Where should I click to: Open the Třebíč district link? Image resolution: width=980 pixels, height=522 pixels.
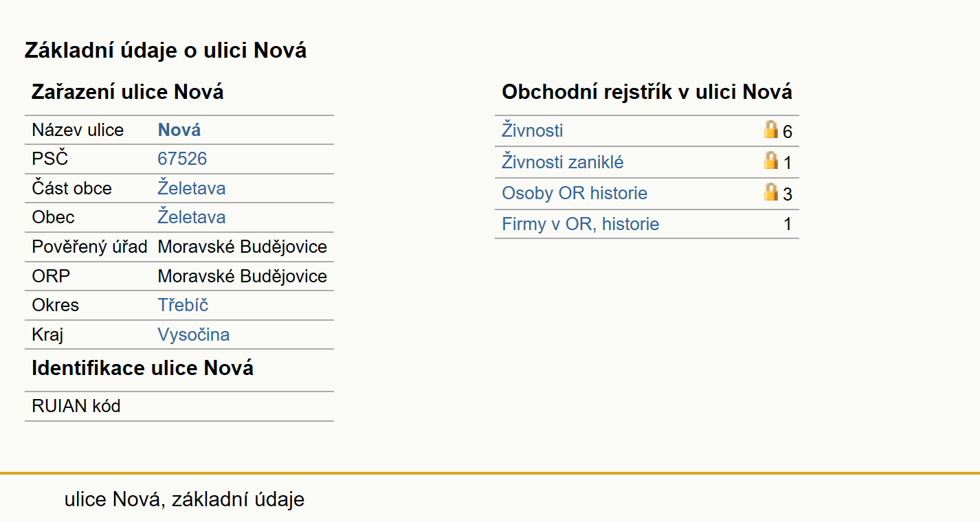[x=183, y=305]
